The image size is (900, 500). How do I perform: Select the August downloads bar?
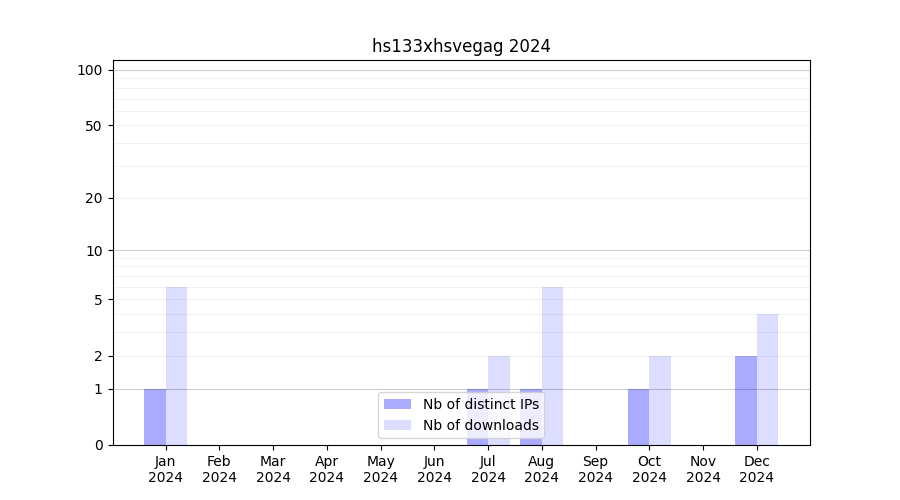coord(552,366)
